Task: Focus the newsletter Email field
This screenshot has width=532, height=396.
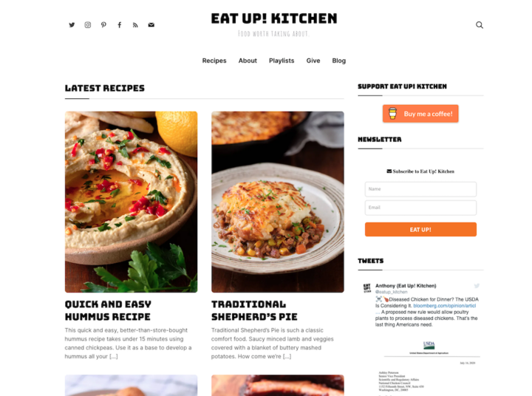Action: (420, 208)
